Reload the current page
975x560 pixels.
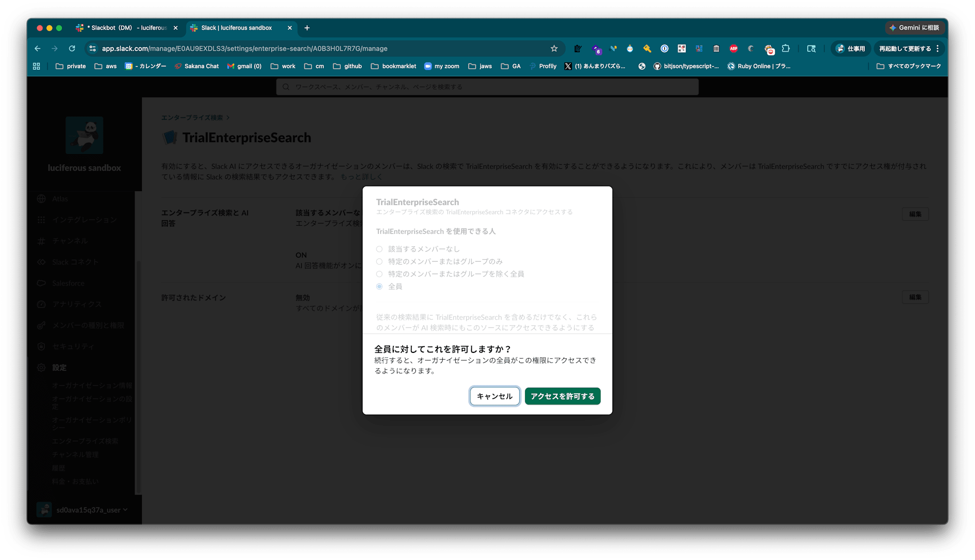pyautogui.click(x=72, y=48)
